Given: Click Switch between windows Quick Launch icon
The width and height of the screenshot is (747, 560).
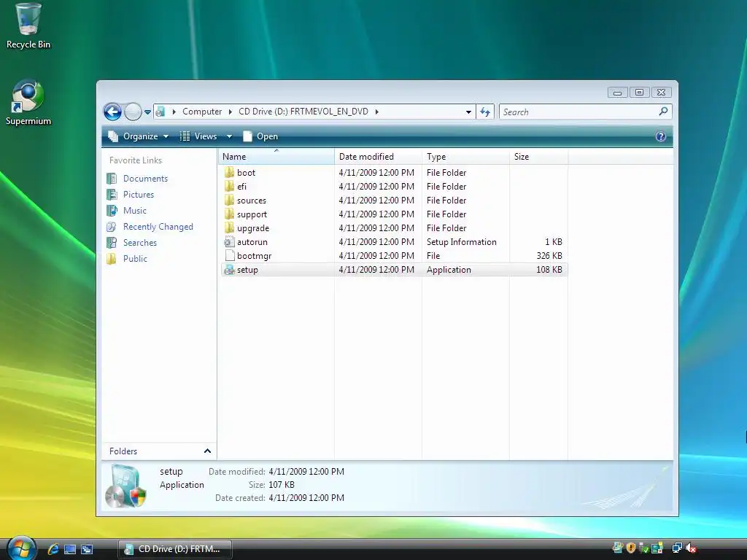Looking at the screenshot, I should (87, 549).
